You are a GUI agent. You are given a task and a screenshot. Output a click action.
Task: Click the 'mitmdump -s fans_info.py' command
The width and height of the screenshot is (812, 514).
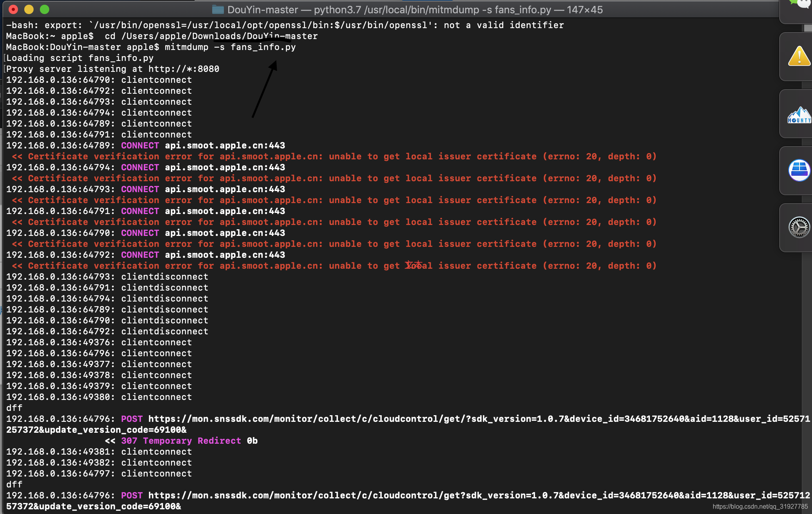230,47
